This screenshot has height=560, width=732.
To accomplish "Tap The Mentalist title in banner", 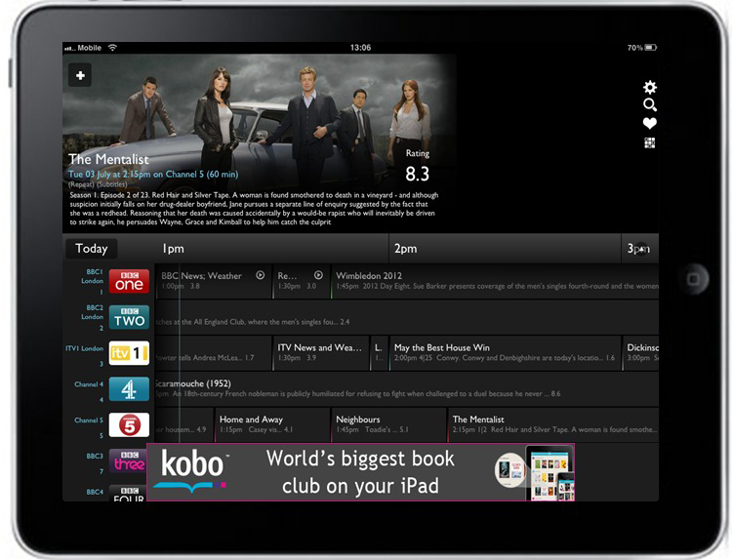I will [108, 159].
